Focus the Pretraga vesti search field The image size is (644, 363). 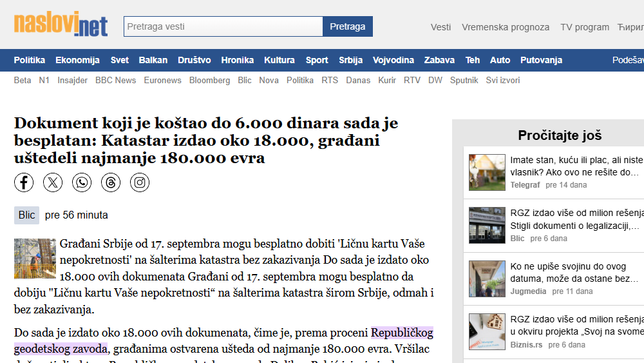tap(223, 26)
